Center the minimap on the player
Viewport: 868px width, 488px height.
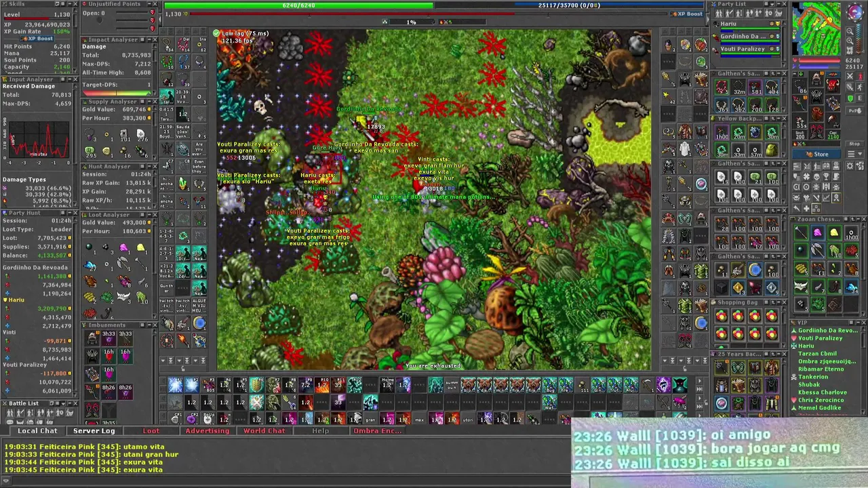point(850,50)
